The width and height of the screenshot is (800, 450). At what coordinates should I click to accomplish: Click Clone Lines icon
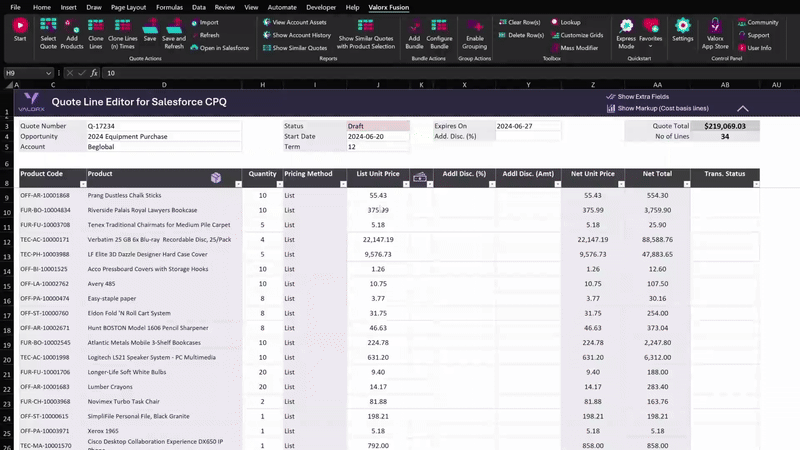tap(95, 33)
